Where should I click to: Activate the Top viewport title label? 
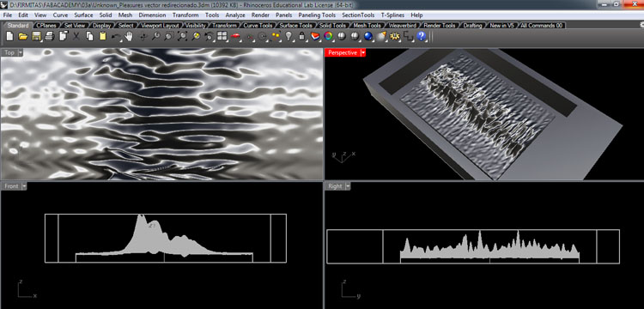[x=9, y=52]
